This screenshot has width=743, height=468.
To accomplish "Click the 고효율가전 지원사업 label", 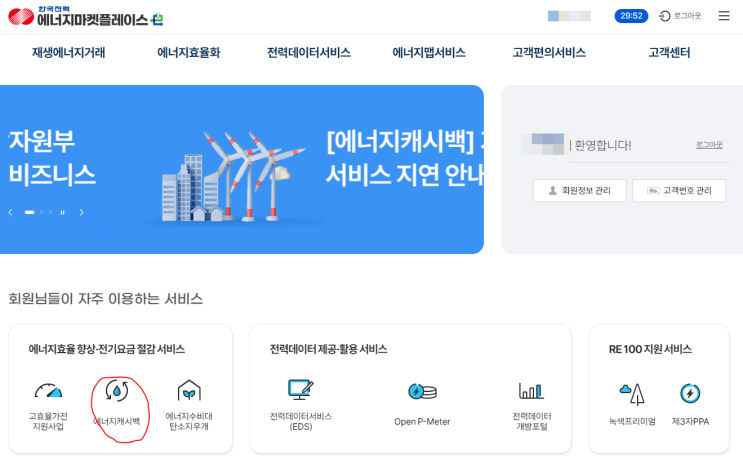I will pyautogui.click(x=48, y=421).
